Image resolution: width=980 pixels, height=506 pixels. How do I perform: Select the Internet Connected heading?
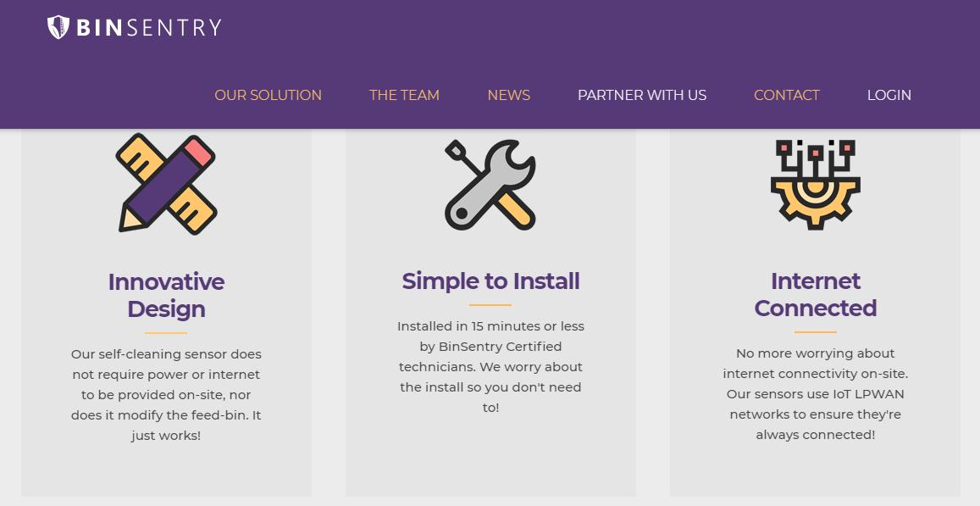(x=816, y=295)
